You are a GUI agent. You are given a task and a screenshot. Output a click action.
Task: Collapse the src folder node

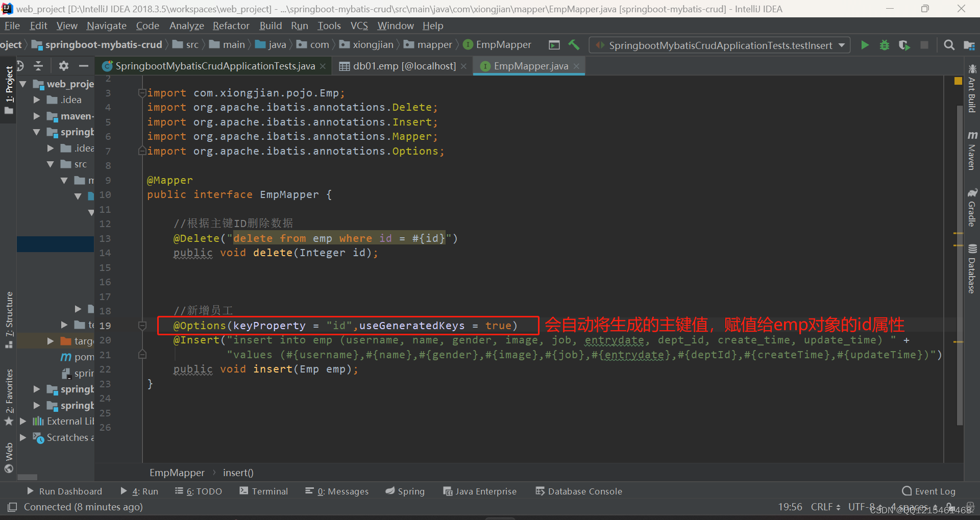51,164
